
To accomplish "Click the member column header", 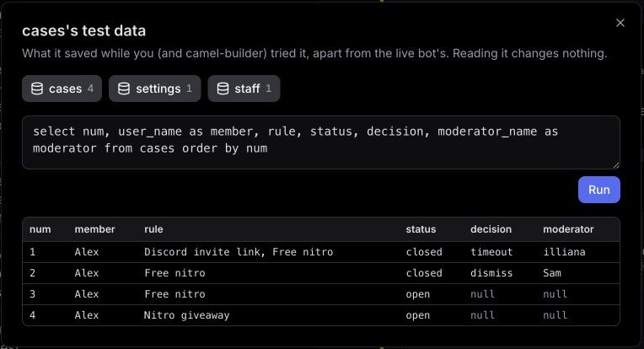I will pyautogui.click(x=95, y=229).
